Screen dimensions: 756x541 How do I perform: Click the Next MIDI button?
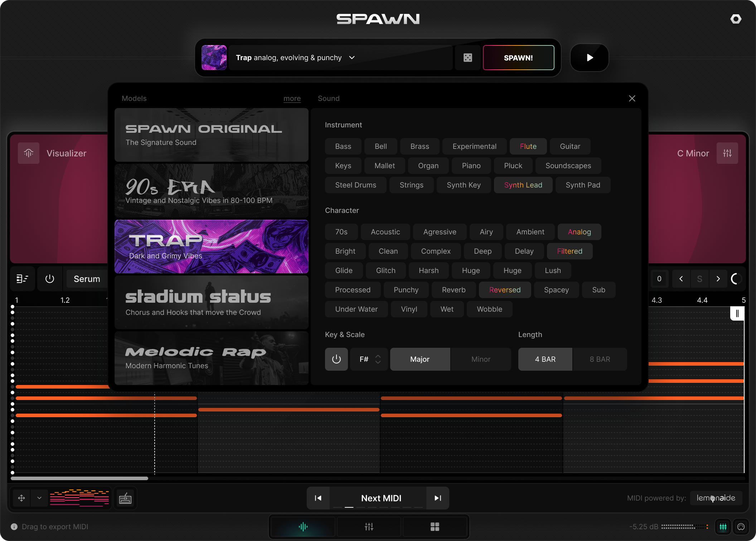(x=381, y=498)
